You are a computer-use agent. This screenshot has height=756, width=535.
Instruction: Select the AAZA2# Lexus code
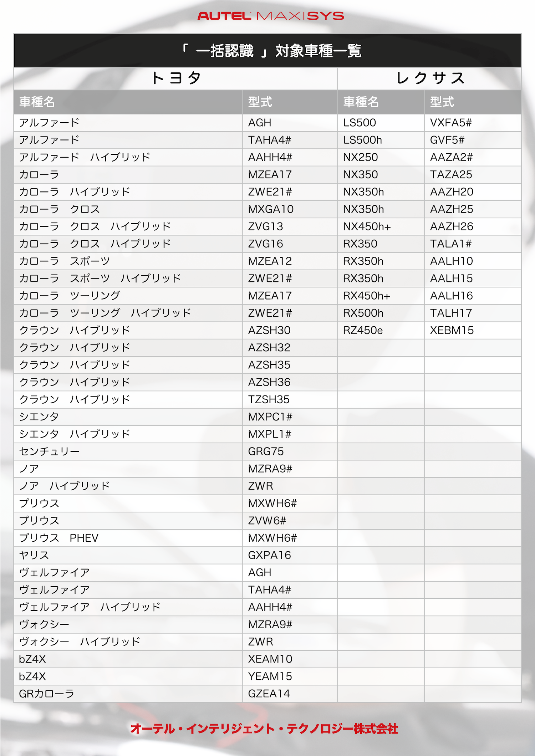451,157
